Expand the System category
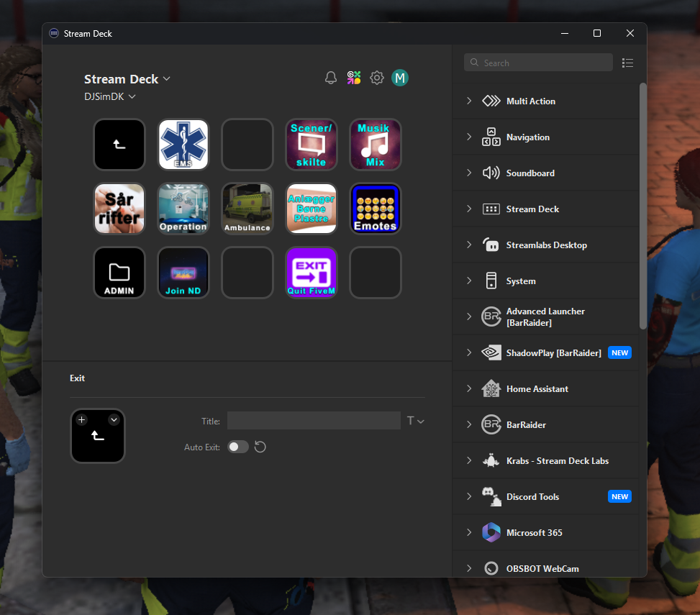Screen dimensions: 700x615 pos(469,281)
